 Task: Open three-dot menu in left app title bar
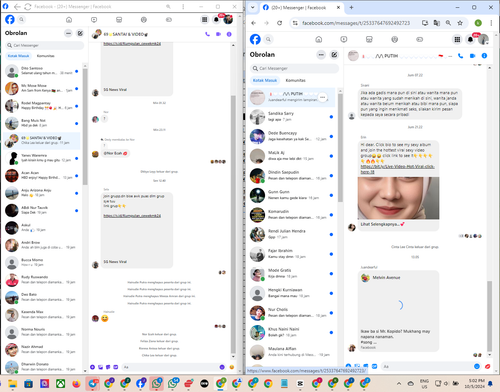tap(183, 7)
